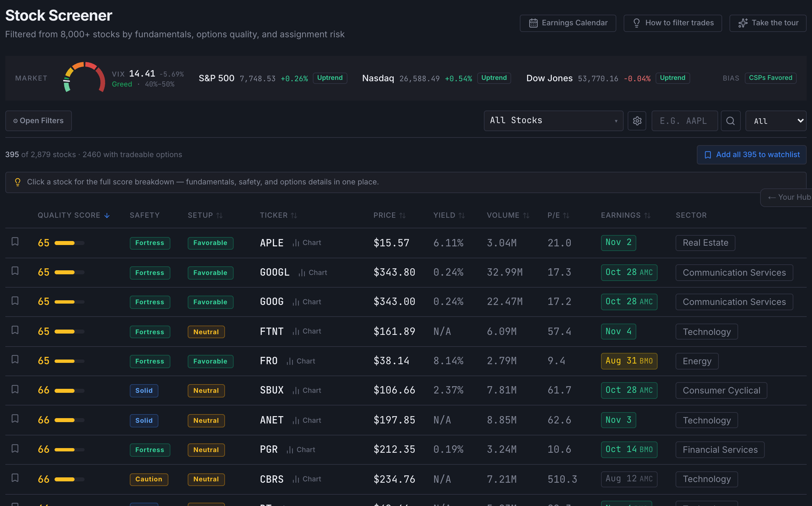812x506 pixels.
Task: Click the screener settings gear icon
Action: coord(637,121)
